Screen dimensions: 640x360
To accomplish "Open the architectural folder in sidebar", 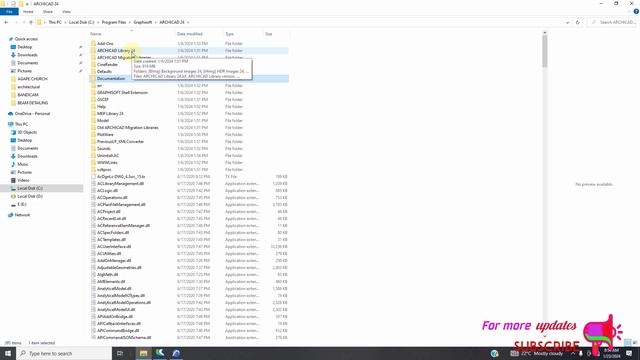I will [x=29, y=87].
